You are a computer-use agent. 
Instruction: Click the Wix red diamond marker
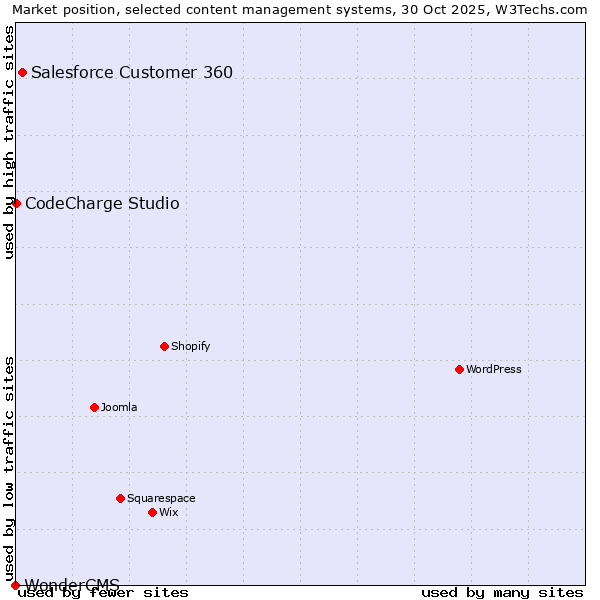(152, 512)
